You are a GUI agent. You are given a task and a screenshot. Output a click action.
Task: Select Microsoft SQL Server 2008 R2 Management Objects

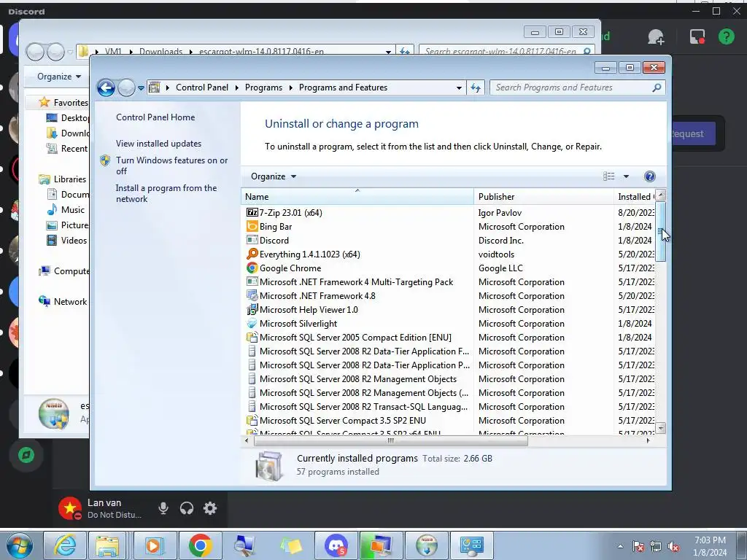point(357,379)
